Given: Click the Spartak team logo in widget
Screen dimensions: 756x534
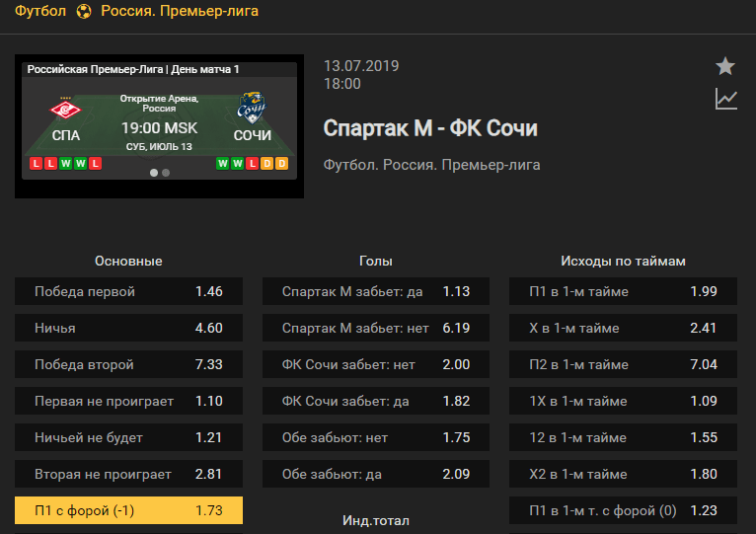Looking at the screenshot, I should click(65, 110).
